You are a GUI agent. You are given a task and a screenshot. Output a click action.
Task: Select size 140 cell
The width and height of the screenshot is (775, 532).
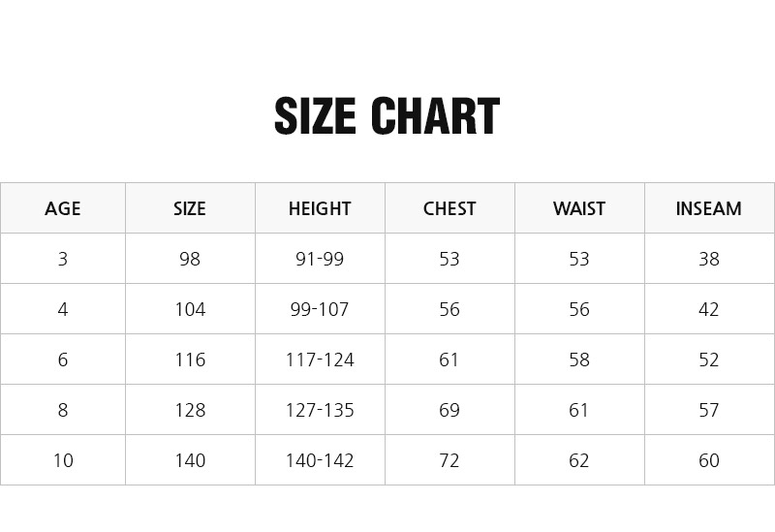[x=190, y=460]
